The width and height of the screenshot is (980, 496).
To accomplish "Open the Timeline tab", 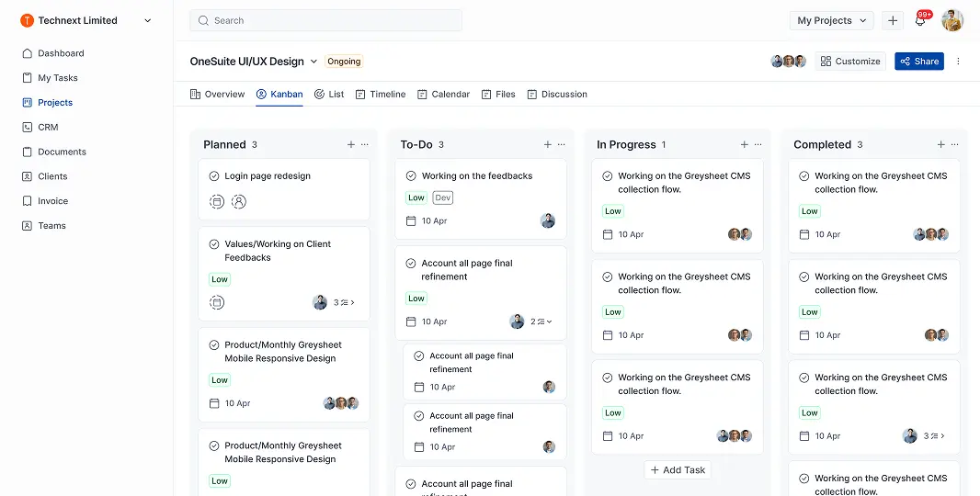I will 381,95.
